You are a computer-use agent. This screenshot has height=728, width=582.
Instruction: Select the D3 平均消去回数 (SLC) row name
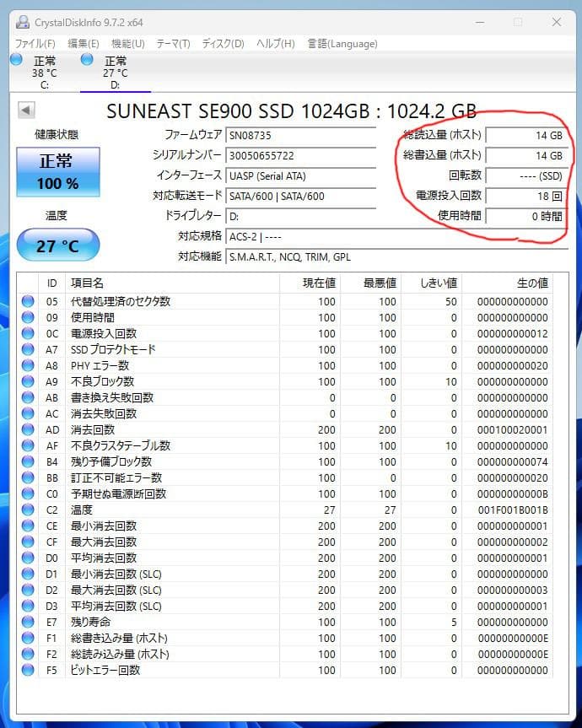(x=116, y=607)
